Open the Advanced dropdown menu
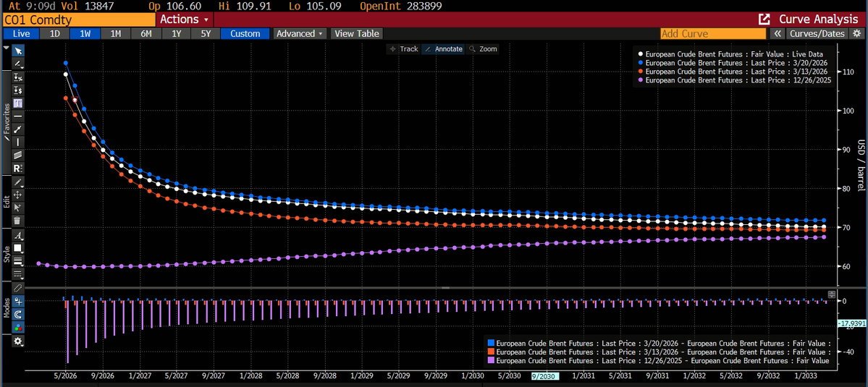This screenshot has width=868, height=387. (x=300, y=34)
